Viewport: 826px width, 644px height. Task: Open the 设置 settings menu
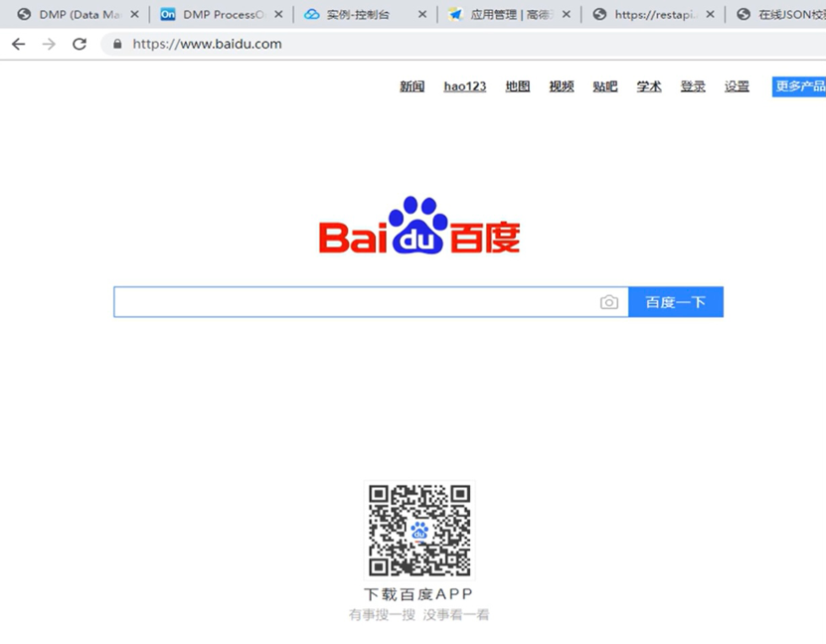click(737, 86)
